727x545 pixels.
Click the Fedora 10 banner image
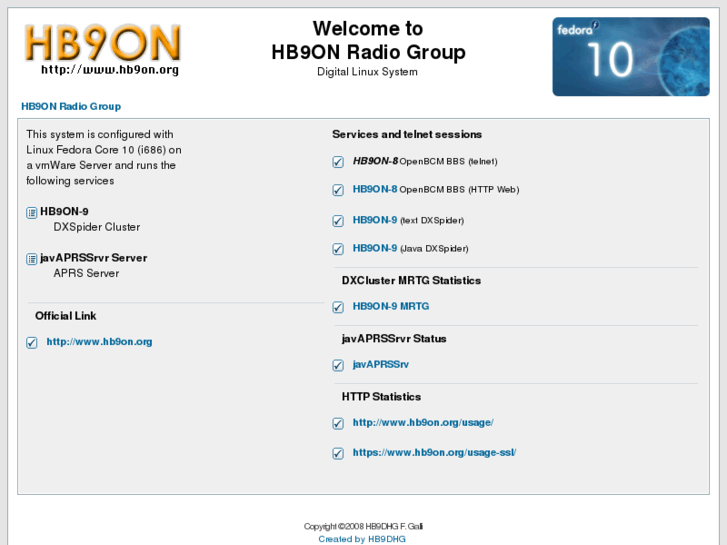pos(631,57)
